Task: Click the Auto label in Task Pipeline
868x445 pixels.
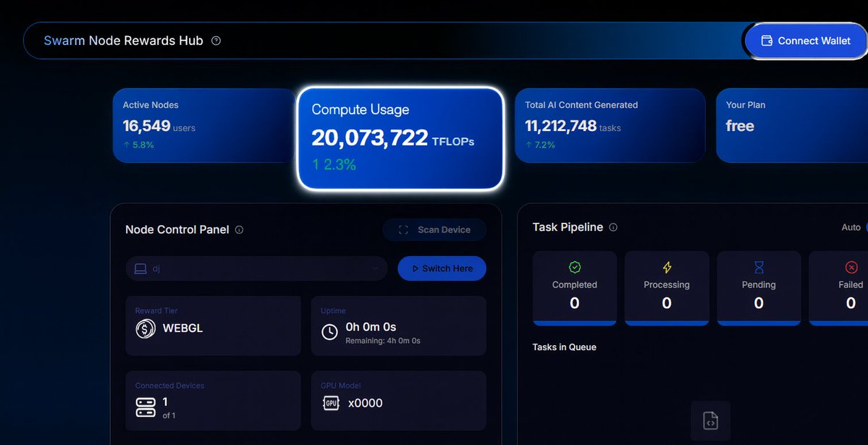Action: coord(851,227)
